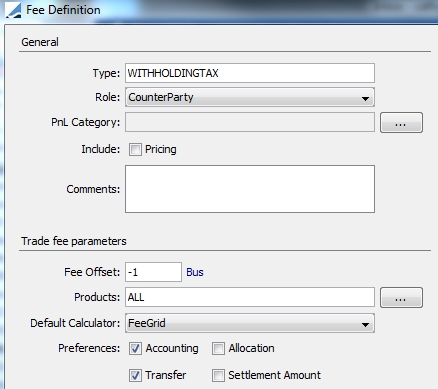Open the FeeGrid calculator combo box
This screenshot has width=438, height=389.
click(x=250, y=323)
